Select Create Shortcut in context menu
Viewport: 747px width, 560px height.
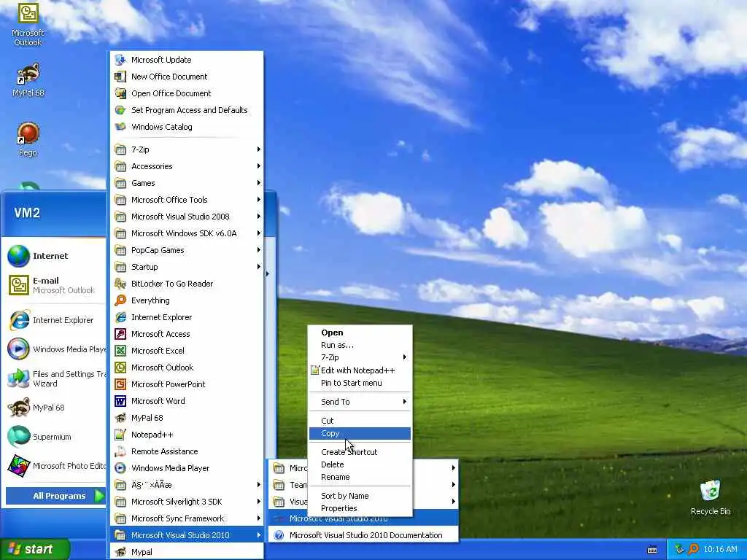[360, 452]
